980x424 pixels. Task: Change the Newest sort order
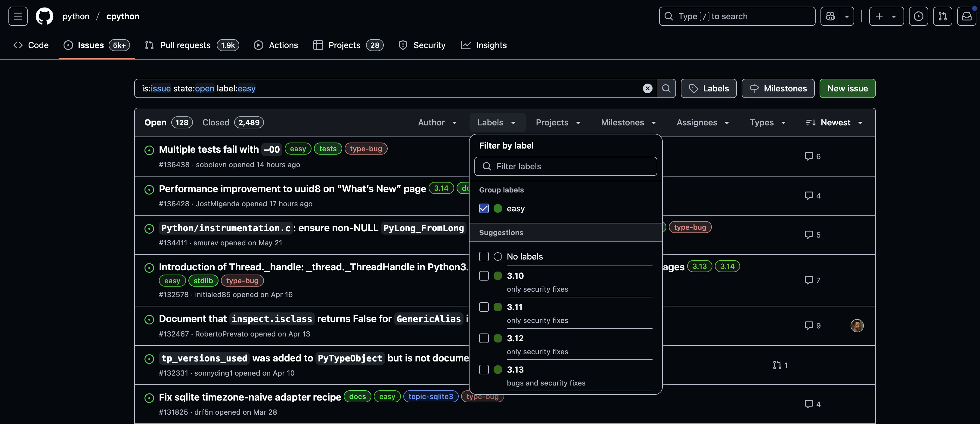pyautogui.click(x=834, y=123)
